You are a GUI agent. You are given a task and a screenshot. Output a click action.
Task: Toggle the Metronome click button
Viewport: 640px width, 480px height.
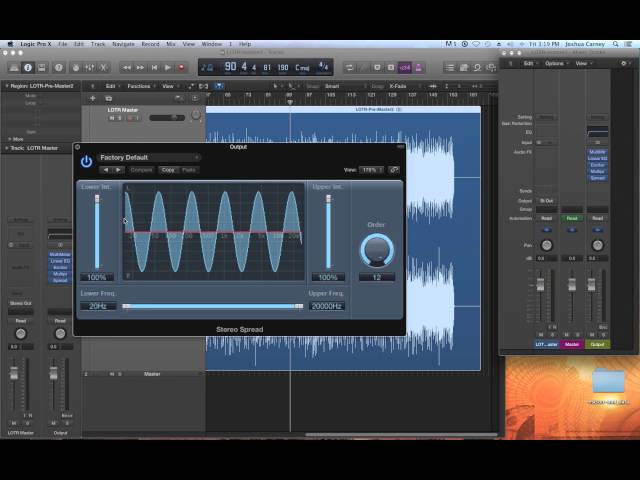click(x=418, y=68)
